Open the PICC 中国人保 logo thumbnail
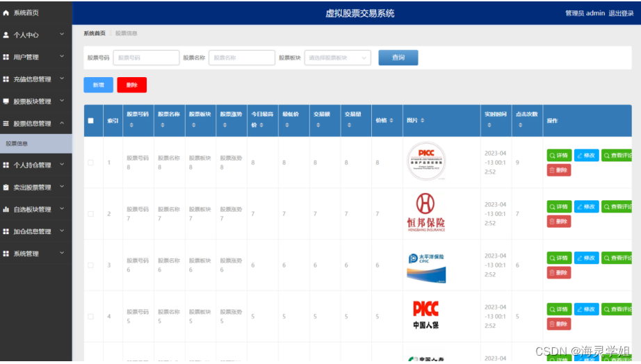Image resolution: width=641 pixels, height=364 pixels. point(426,315)
